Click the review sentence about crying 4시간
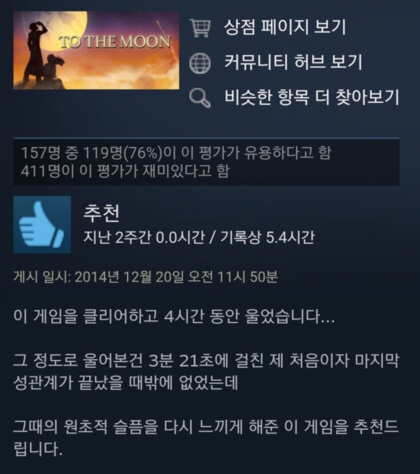 pos(174,316)
